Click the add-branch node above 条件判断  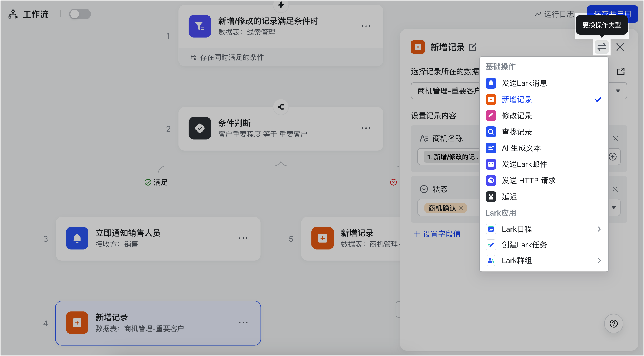click(x=281, y=107)
